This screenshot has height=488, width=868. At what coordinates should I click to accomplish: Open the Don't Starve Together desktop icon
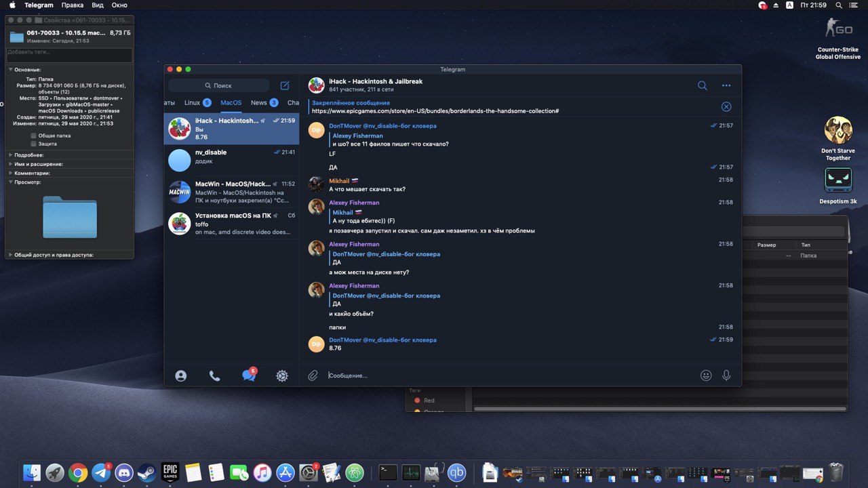(x=838, y=138)
